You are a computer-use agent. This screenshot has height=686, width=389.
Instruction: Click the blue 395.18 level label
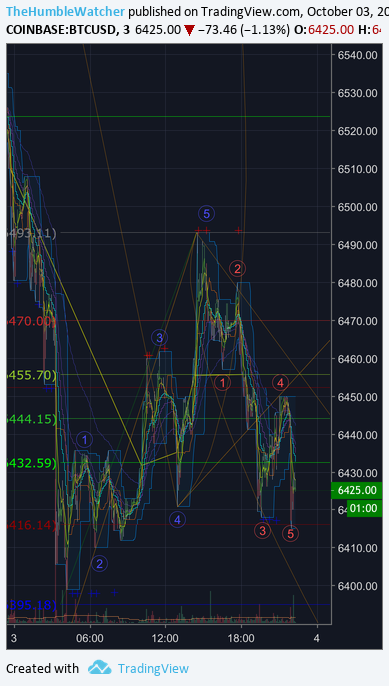[32, 605]
